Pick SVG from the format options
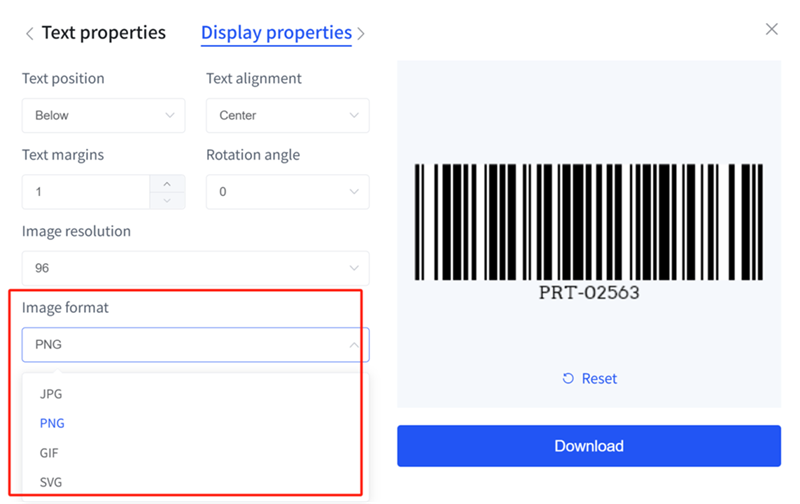Screen dimensions: 800x504 [x=51, y=482]
